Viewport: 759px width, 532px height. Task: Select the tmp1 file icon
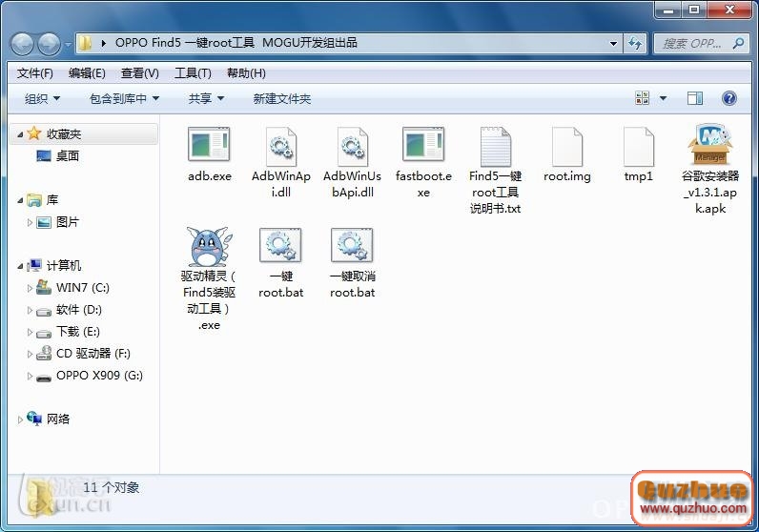coord(639,146)
